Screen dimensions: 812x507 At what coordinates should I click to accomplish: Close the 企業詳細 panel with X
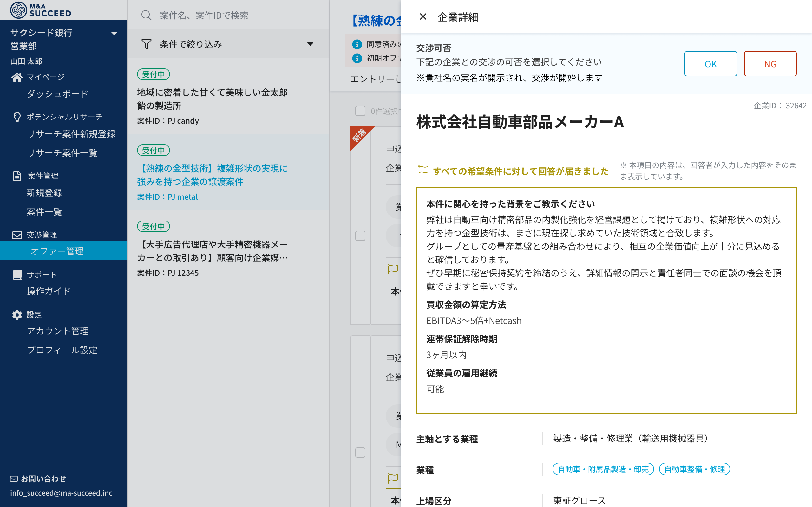coord(423,16)
